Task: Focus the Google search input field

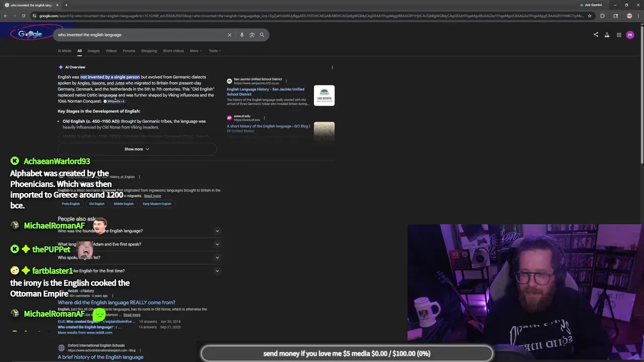Action: tap(141, 35)
